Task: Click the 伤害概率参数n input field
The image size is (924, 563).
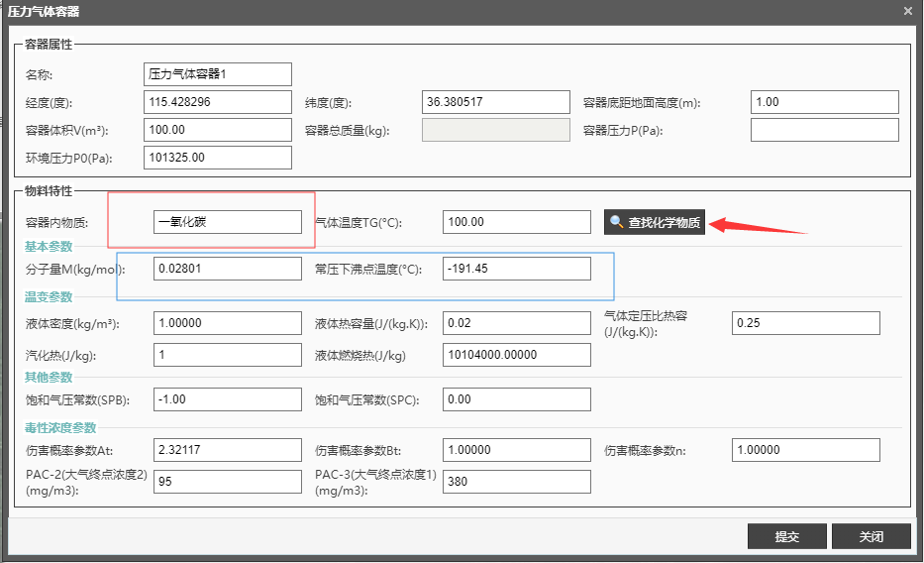Action: click(x=805, y=450)
